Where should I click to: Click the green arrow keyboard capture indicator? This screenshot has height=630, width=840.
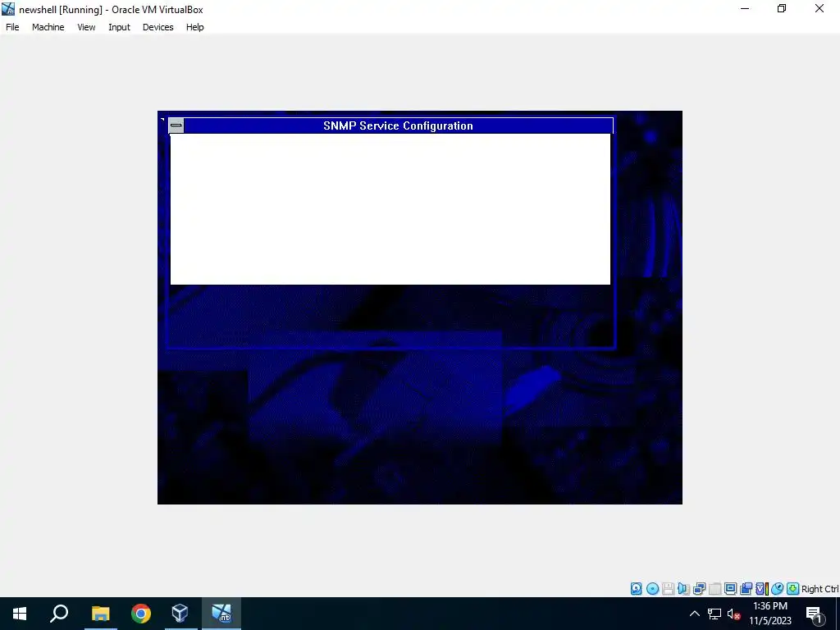pyautogui.click(x=793, y=589)
